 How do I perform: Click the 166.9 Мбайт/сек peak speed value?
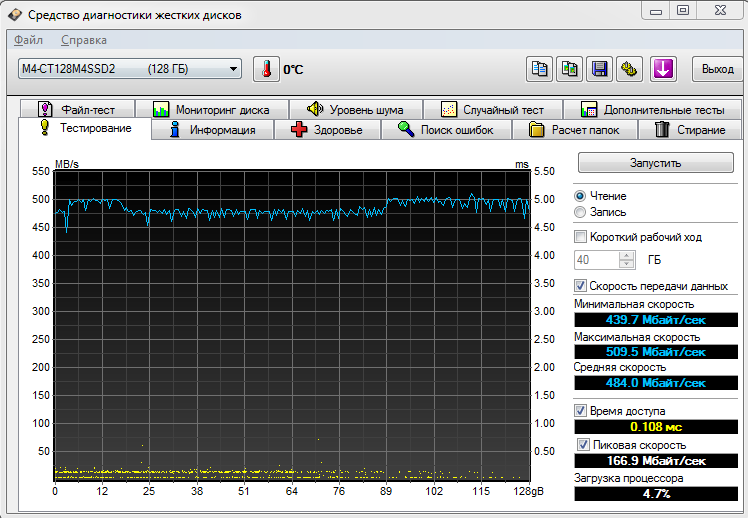tap(656, 461)
